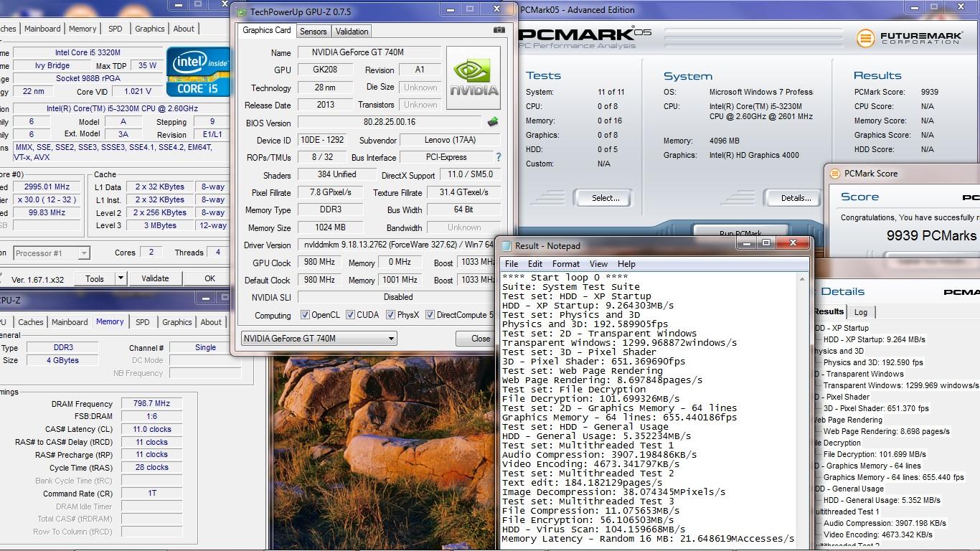Screen dimensions: 980x551
Task: Select Web Page Rendering: 8.698 pages/s row
Action: click(x=886, y=431)
